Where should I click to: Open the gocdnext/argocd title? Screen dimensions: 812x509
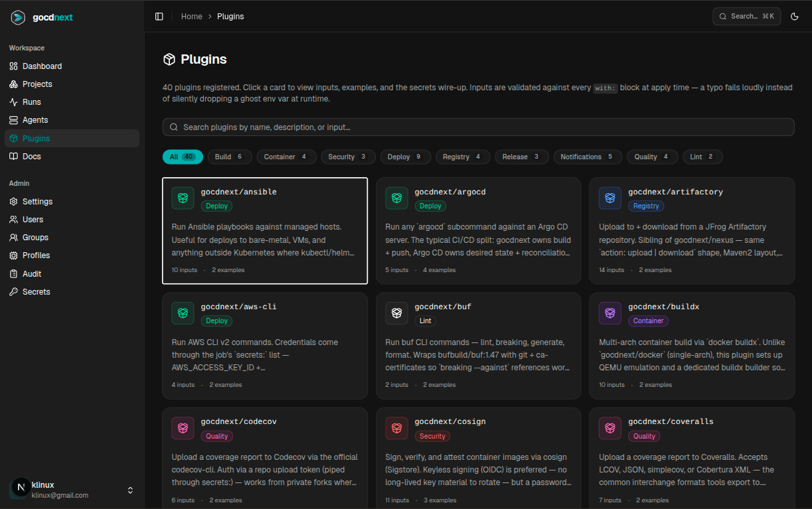tap(450, 192)
